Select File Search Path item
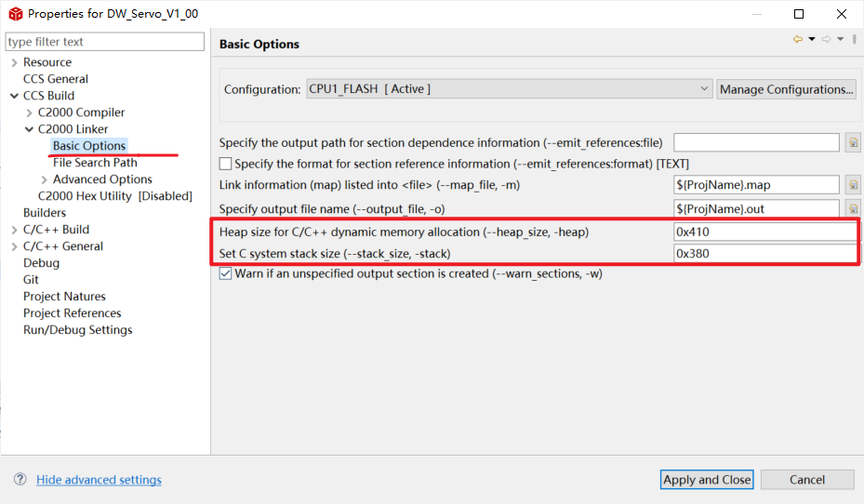Screen dimensions: 864x504 (x=95, y=163)
